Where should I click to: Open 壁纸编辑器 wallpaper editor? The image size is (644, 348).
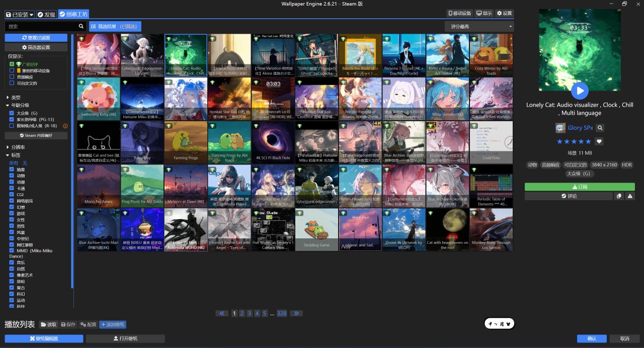pos(44,338)
